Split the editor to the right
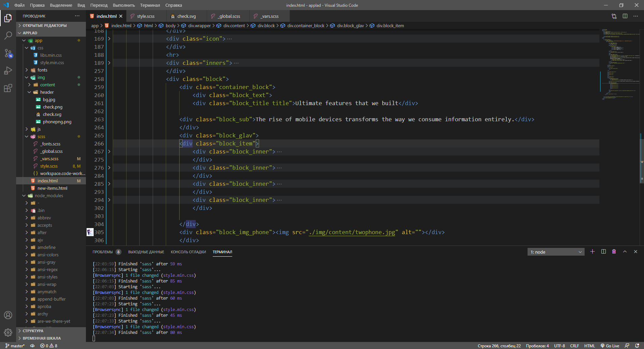644x349 pixels. pos(625,16)
